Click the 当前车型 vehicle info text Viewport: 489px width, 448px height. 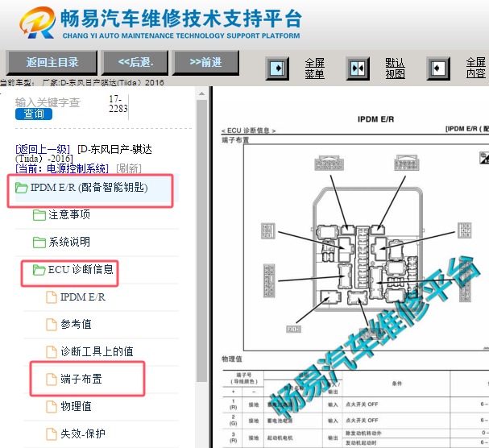point(82,83)
